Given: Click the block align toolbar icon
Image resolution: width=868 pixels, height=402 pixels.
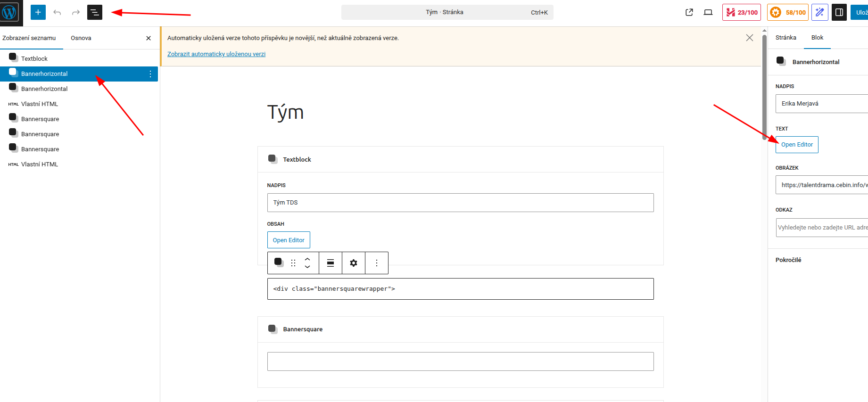Looking at the screenshot, I should 331,263.
